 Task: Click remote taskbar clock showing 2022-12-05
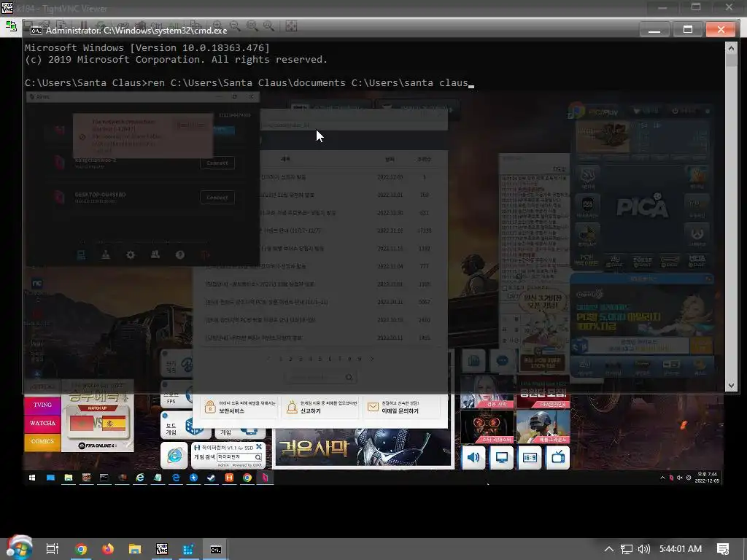(707, 478)
